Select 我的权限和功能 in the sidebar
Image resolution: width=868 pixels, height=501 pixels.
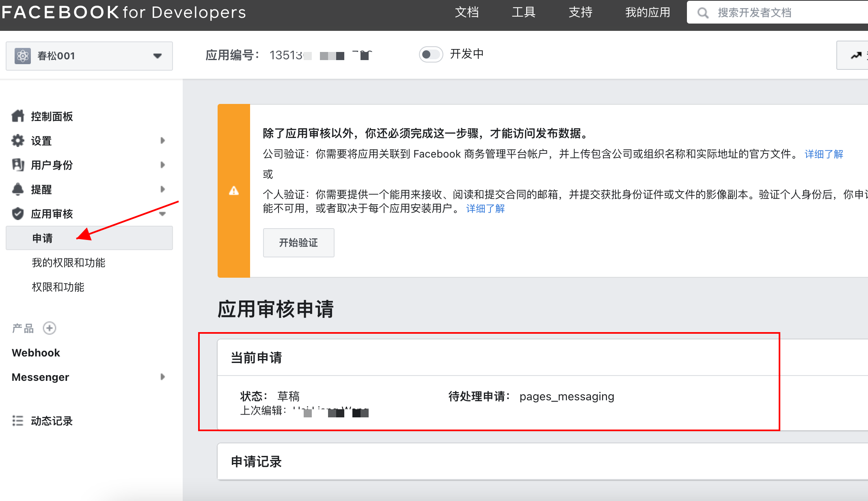(x=69, y=263)
